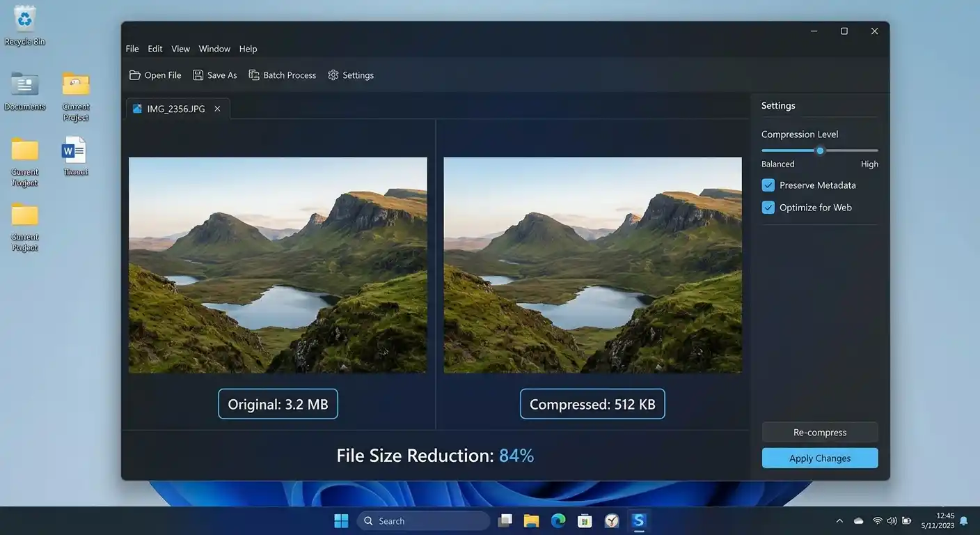Select the IMG_2356.JPG tab
Screen dimensions: 980x535
(177, 109)
